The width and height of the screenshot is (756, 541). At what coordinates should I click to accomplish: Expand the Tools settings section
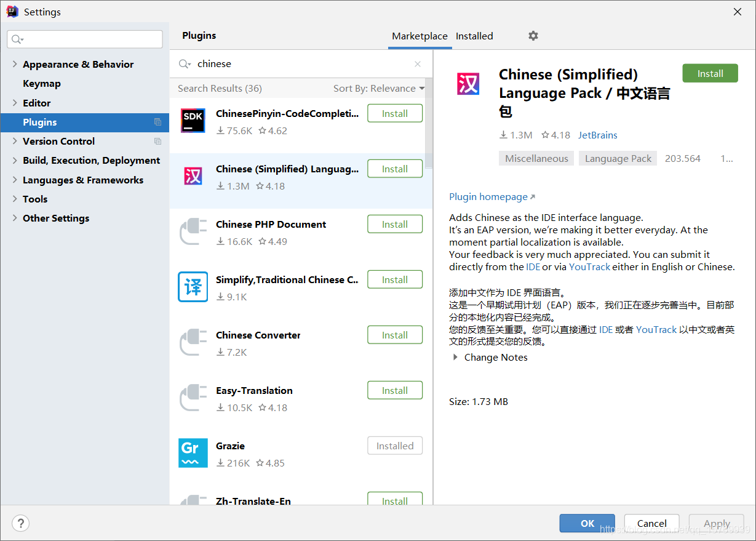15,199
